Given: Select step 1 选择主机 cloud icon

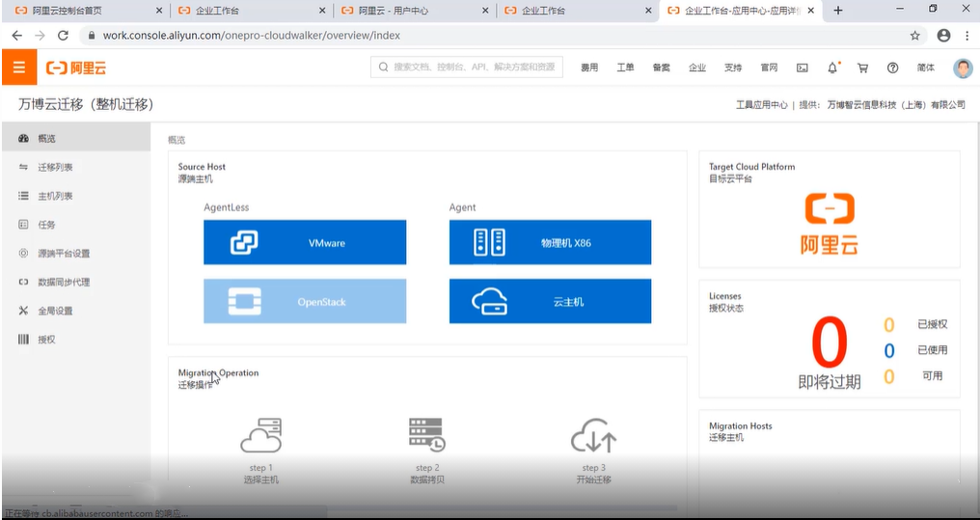Looking at the screenshot, I should (260, 436).
